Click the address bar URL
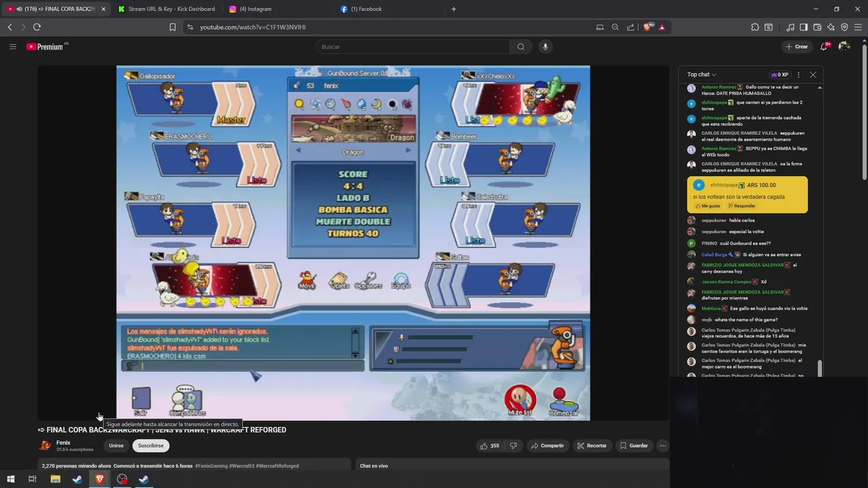Image resolution: width=868 pixels, height=488 pixels. click(x=253, y=27)
